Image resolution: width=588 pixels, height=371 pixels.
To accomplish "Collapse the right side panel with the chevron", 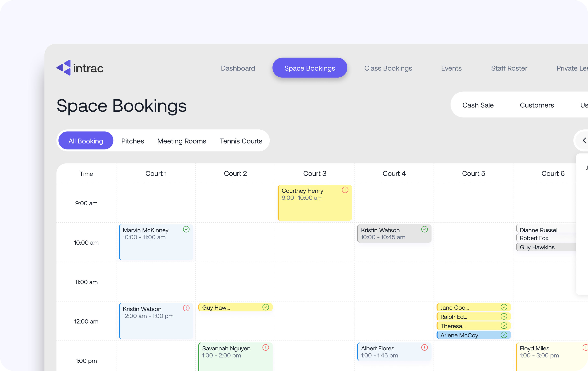I will (584, 141).
